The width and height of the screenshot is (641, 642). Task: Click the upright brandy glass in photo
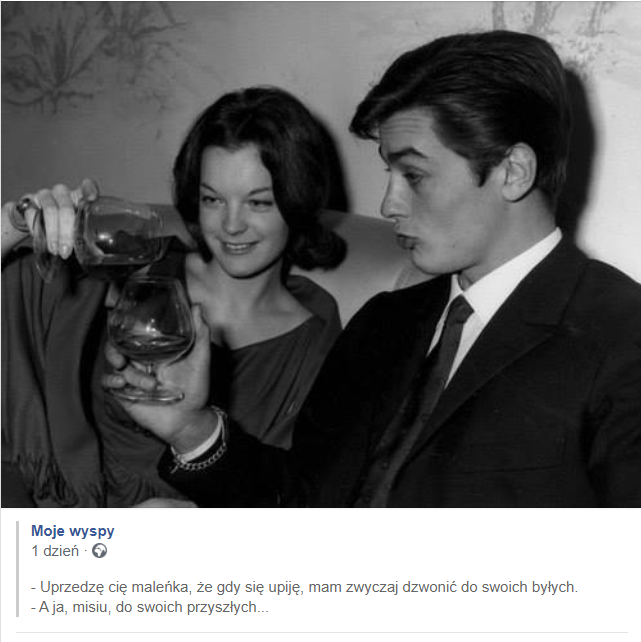pos(150,340)
